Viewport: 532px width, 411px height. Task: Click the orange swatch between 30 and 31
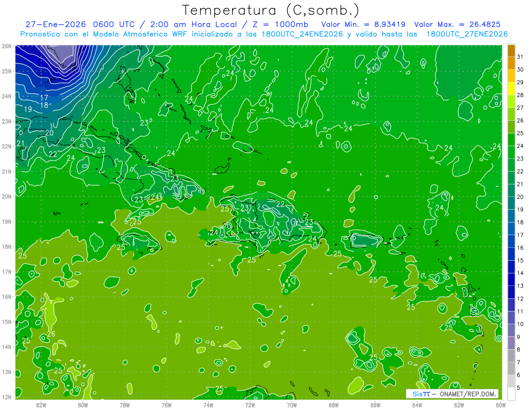click(511, 63)
